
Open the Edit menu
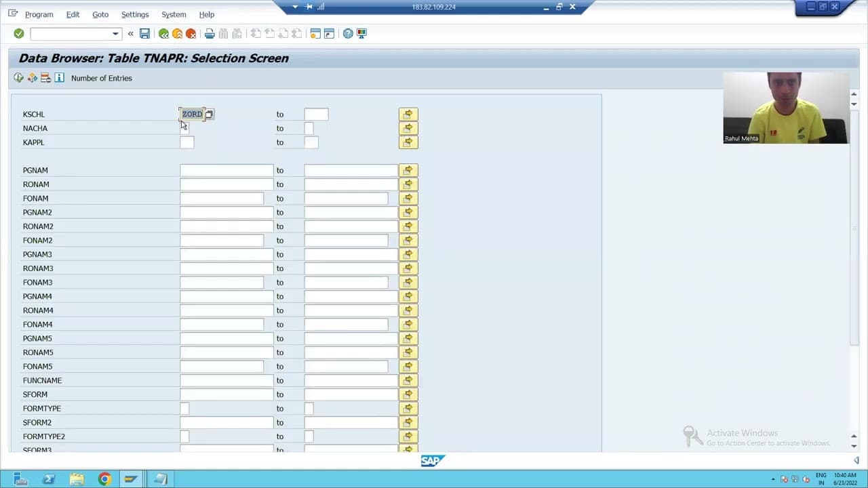(x=73, y=14)
